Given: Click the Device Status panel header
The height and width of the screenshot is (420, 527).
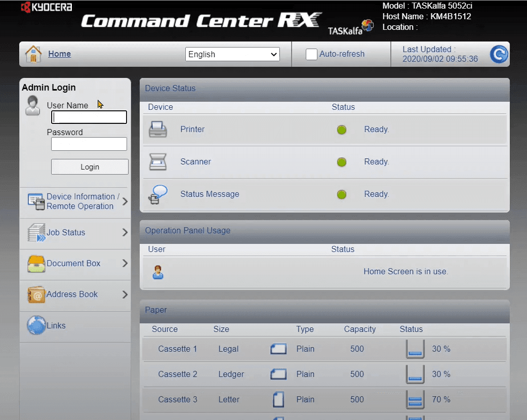Looking at the screenshot, I should click(325, 89).
